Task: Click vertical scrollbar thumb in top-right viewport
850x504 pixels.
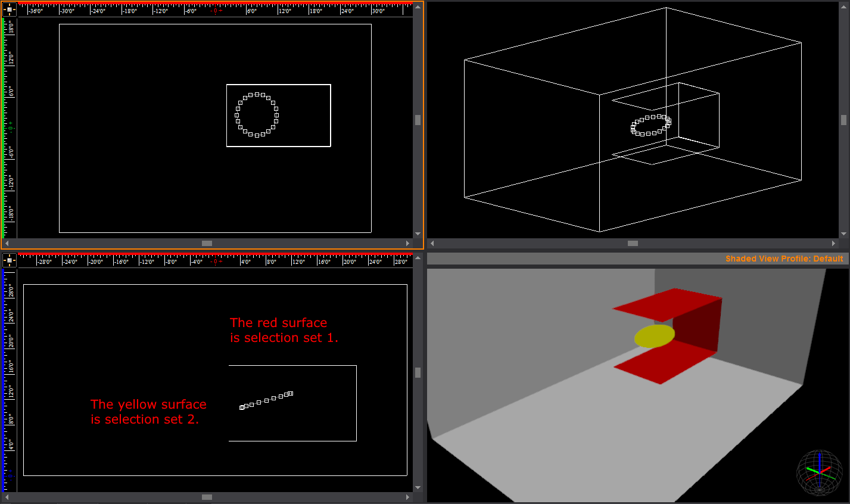Action: 843,120
